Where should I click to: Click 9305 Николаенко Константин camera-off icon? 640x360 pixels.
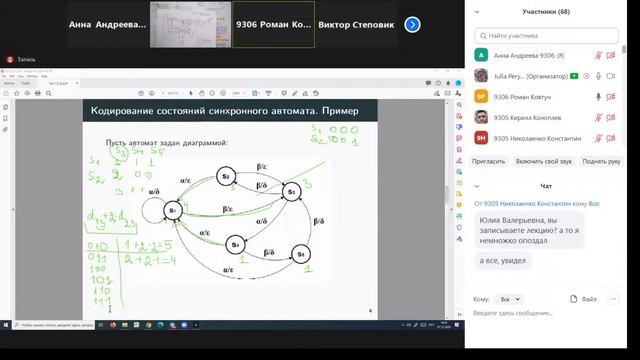tap(611, 138)
